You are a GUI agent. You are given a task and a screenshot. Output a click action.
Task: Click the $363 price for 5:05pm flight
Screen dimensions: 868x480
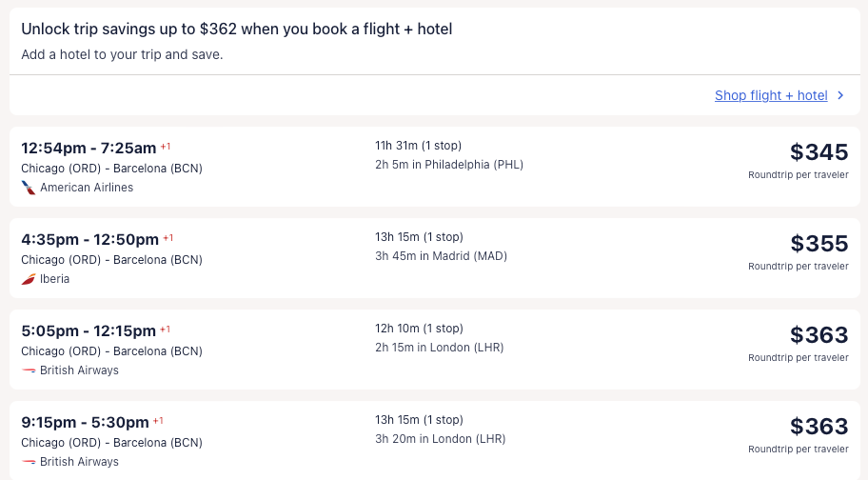click(819, 335)
